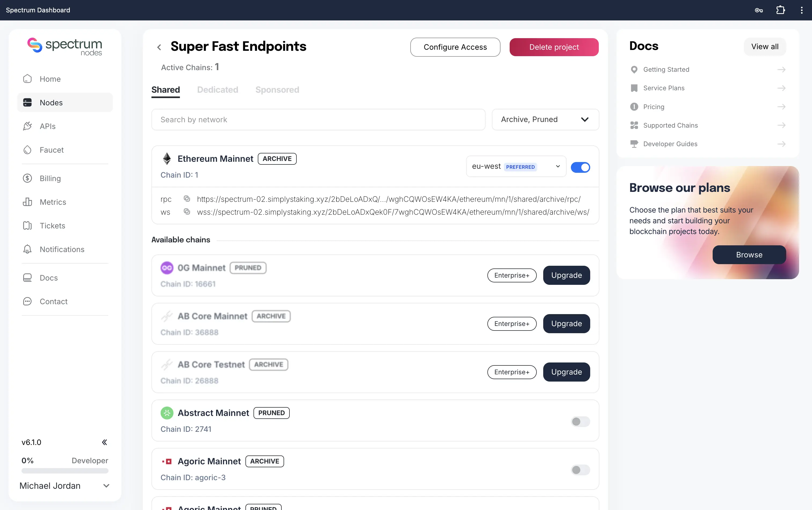
Task: Collapse sidebar with double chevron icon
Action: point(104,442)
